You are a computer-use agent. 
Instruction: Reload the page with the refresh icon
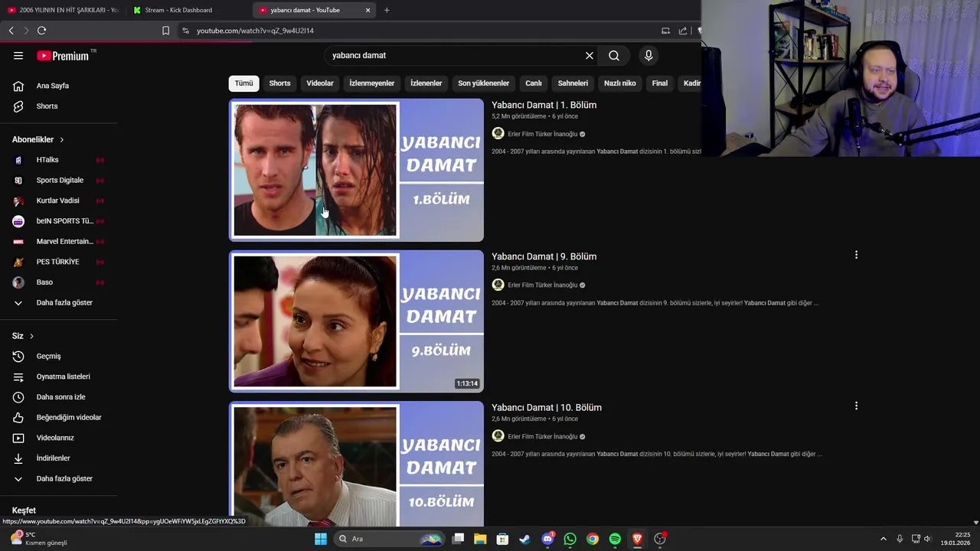41,31
